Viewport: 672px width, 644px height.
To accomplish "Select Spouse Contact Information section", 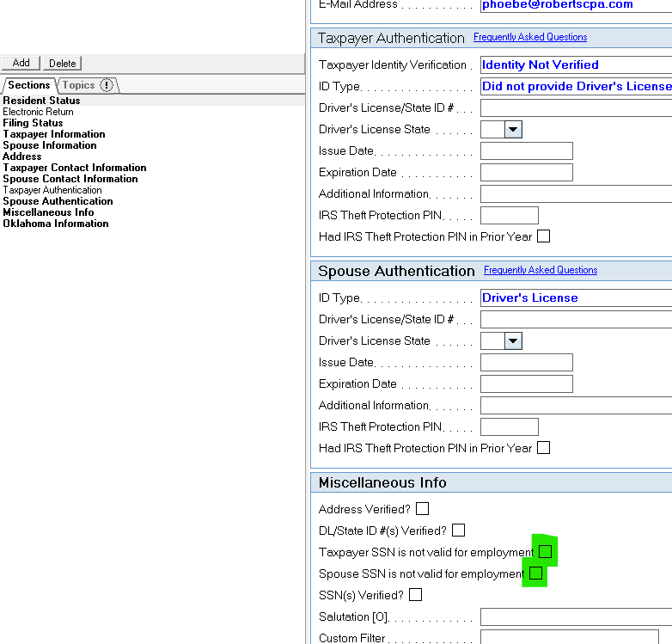I will coord(70,178).
